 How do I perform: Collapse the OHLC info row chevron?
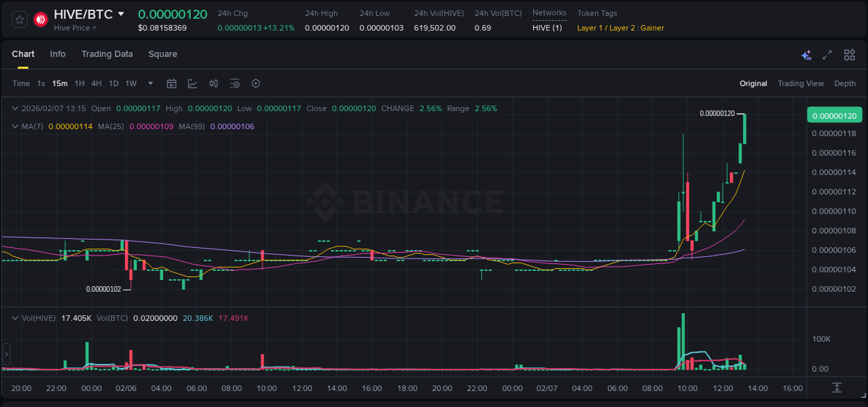coord(15,108)
